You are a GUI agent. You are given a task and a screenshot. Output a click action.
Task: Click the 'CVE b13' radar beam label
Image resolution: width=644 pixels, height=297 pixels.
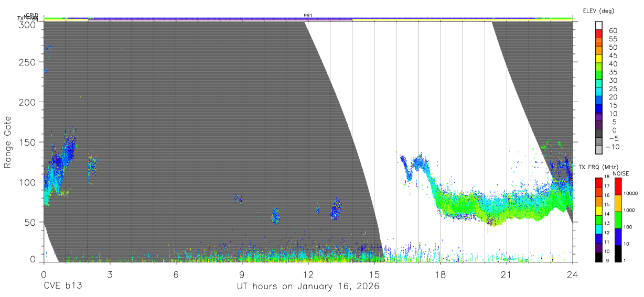click(62, 287)
